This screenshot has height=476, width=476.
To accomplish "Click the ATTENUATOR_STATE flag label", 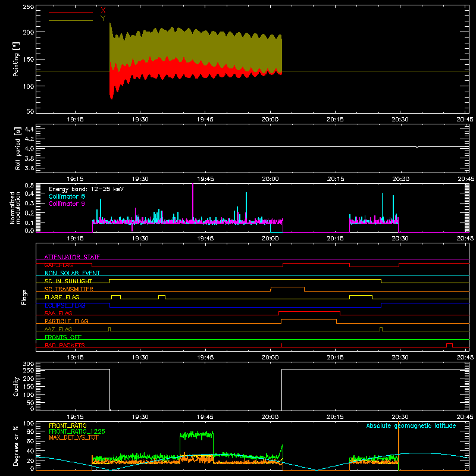I will tap(72, 257).
